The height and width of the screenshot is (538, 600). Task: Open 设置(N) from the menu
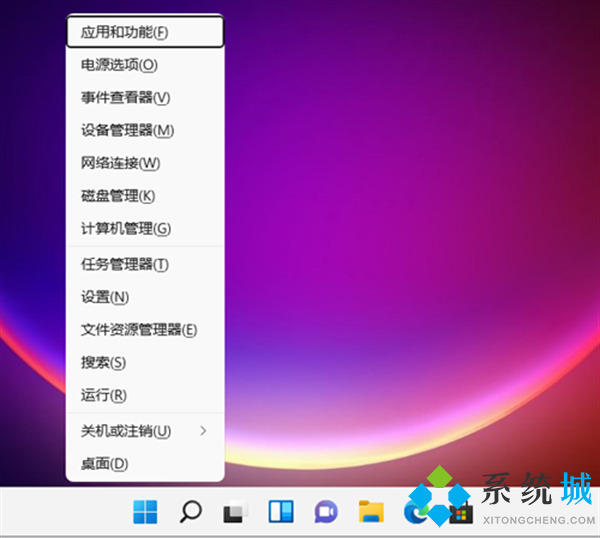point(145,297)
